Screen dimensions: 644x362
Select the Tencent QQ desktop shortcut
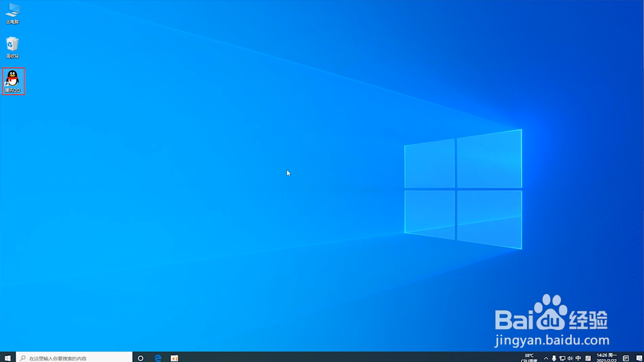(x=13, y=78)
